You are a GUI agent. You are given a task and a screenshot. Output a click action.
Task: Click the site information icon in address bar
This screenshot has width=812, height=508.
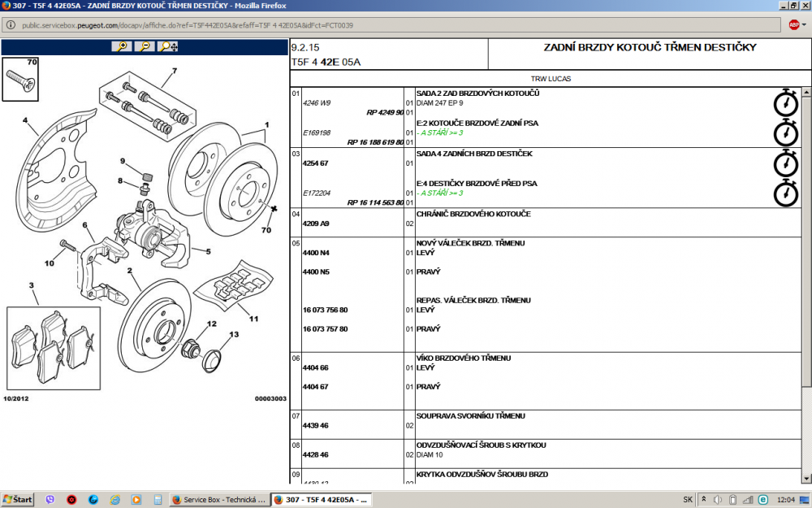coord(11,25)
